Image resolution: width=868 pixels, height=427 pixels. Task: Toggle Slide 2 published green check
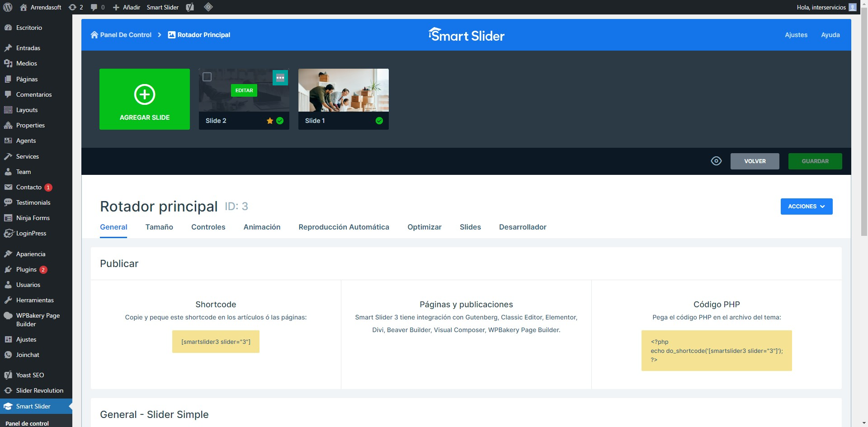coord(280,121)
